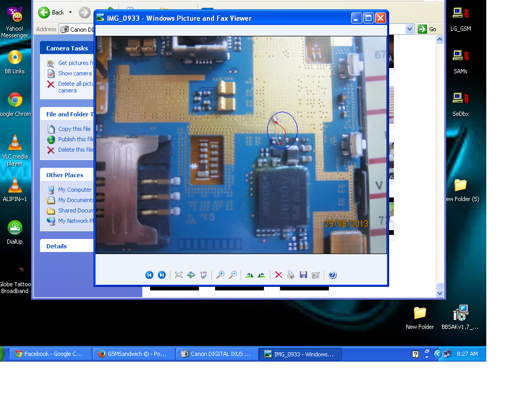The width and height of the screenshot is (532, 399).
Task: Zoom out of the picture
Action: (x=233, y=275)
